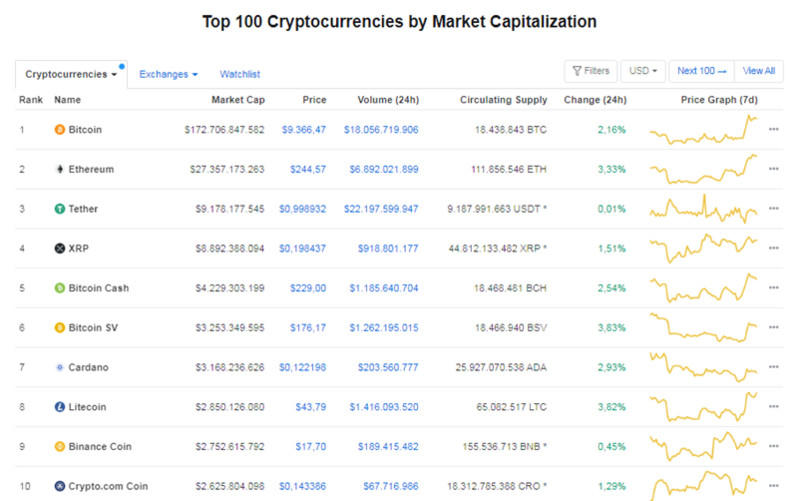
Task: Open the Filters panel
Action: tap(590, 71)
